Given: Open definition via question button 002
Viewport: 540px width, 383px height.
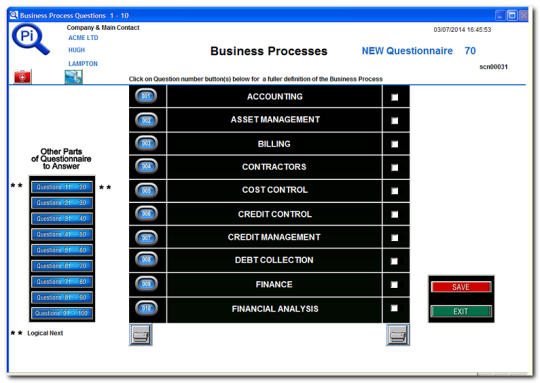Looking at the screenshot, I should (x=146, y=120).
